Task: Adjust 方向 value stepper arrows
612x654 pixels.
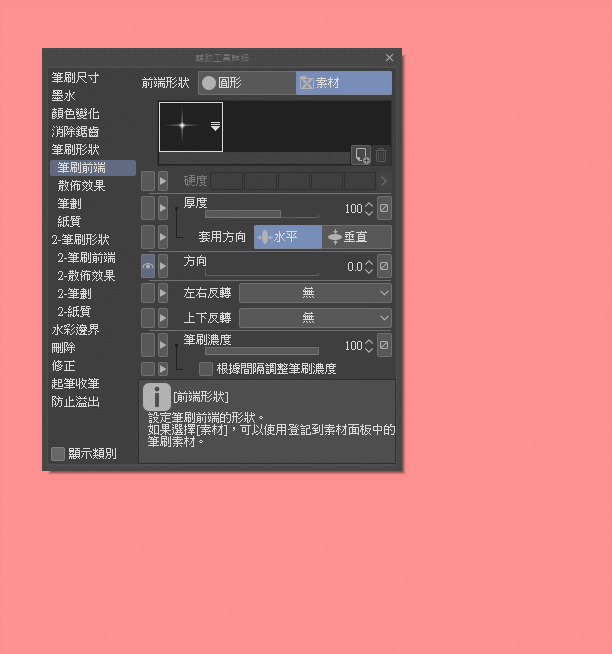Action: click(x=369, y=267)
